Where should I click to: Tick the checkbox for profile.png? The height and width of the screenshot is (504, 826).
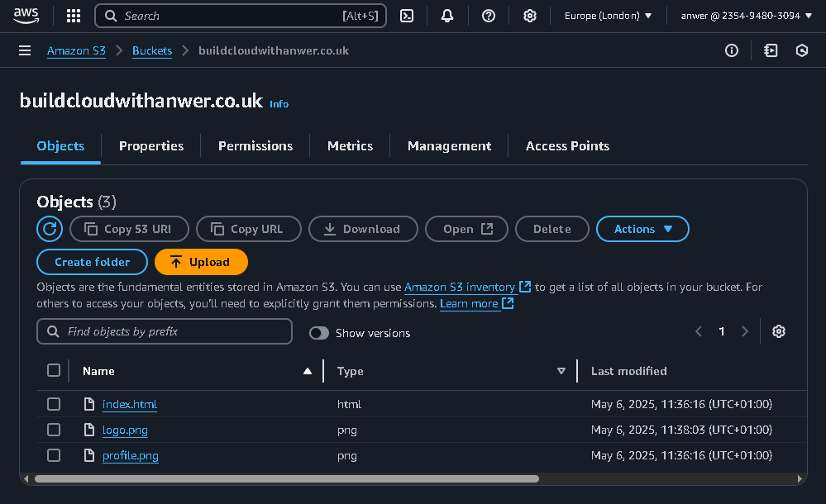(54, 455)
